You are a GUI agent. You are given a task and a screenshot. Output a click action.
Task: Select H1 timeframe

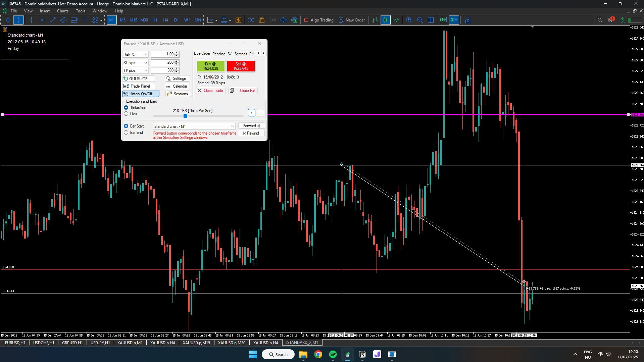(155, 20)
